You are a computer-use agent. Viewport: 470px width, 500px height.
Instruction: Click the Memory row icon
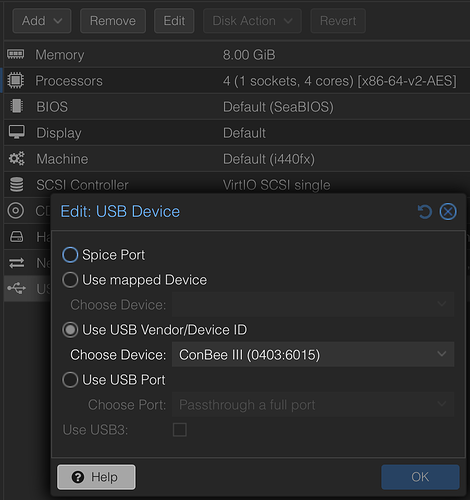[16, 54]
